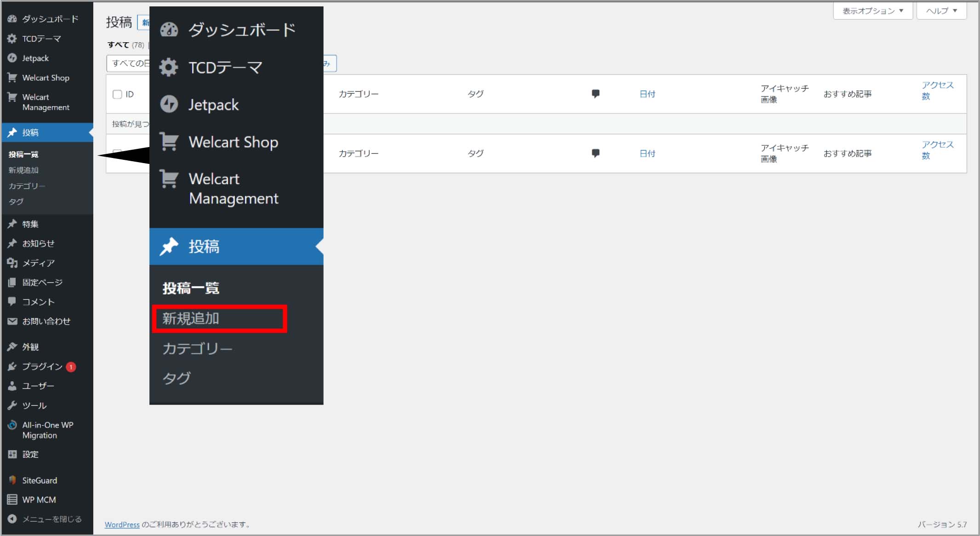Image resolution: width=980 pixels, height=536 pixels.
Task: Open All-in-One WP Migration icon
Action: coord(12,425)
